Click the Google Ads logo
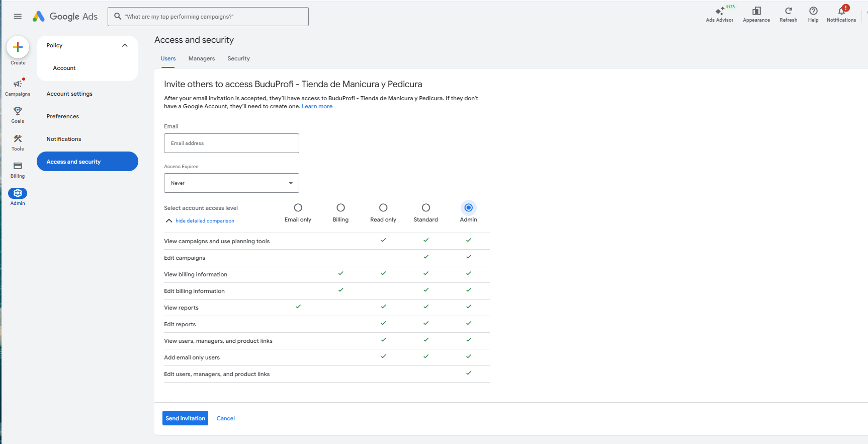The height and width of the screenshot is (444, 868). (x=65, y=16)
